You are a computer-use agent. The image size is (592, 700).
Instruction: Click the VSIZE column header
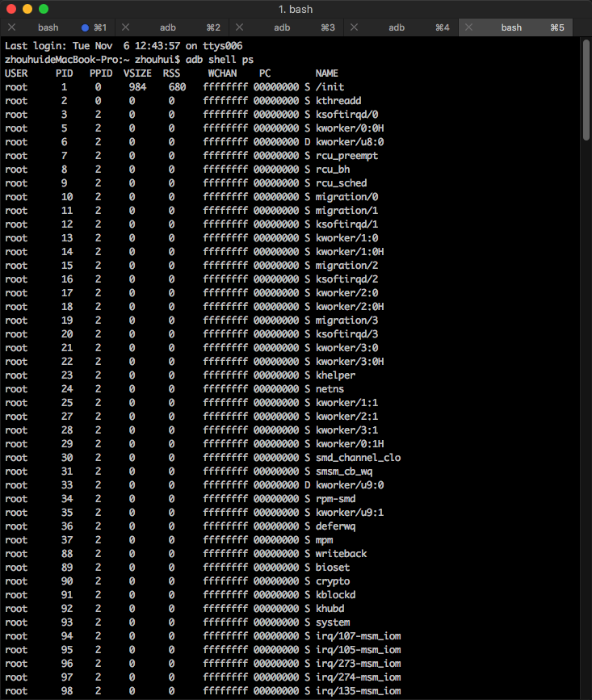coord(137,73)
